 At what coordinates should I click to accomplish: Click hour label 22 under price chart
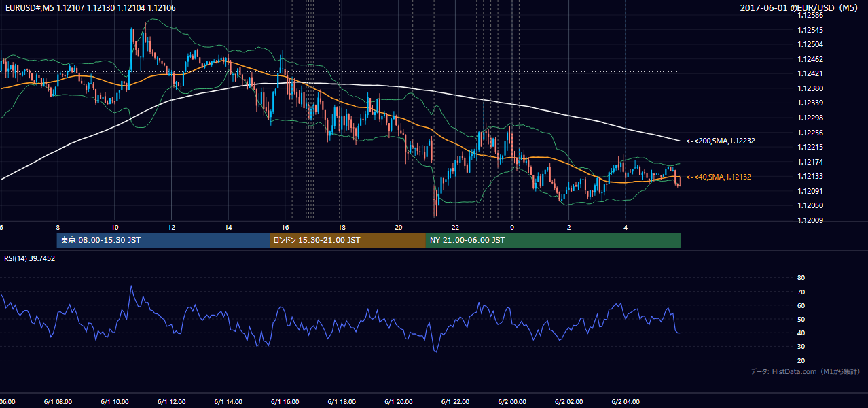click(455, 227)
